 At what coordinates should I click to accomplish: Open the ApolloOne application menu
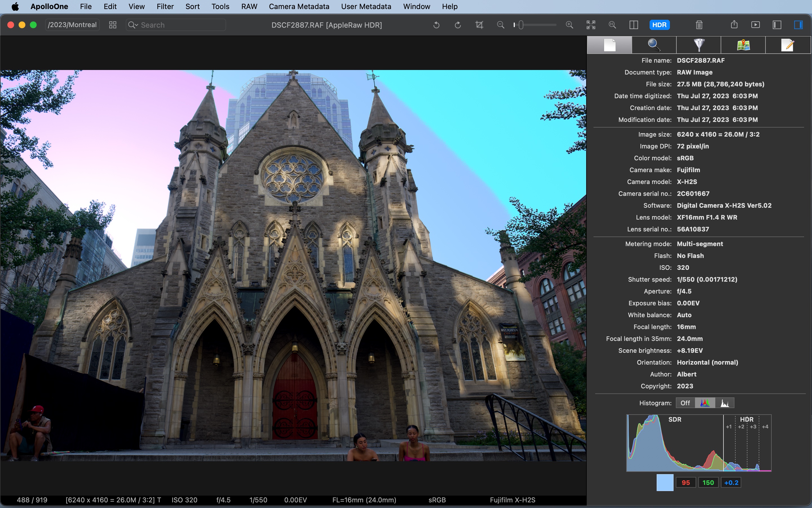pyautogui.click(x=49, y=6)
